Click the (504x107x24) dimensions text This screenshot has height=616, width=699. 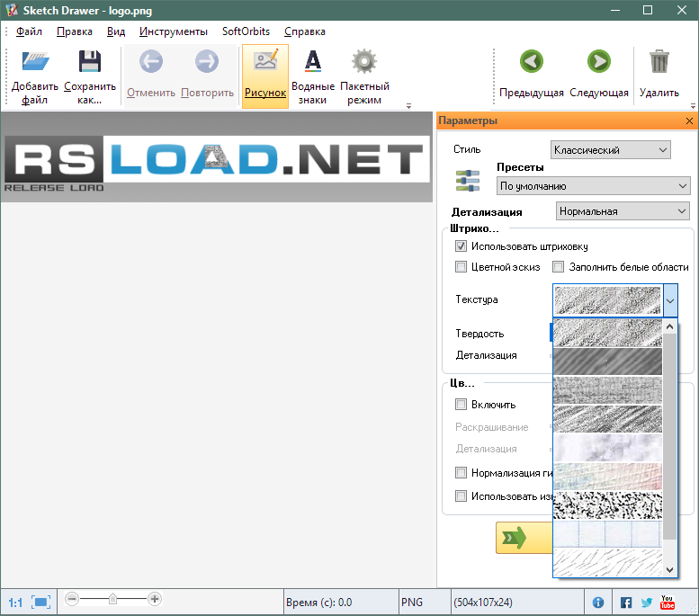[483, 603]
